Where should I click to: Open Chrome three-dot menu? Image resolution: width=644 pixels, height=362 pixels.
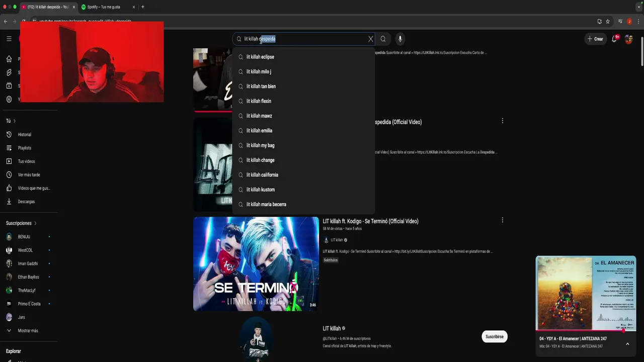coord(638,22)
